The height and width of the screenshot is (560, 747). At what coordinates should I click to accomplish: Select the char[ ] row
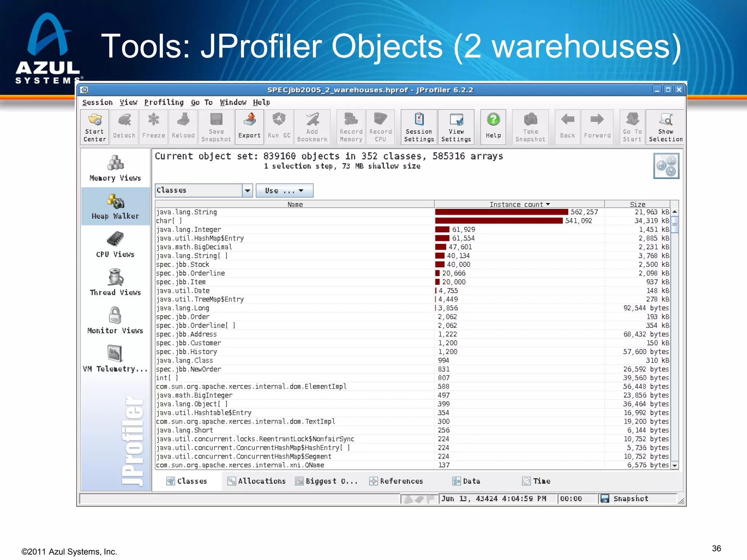[x=413, y=221]
